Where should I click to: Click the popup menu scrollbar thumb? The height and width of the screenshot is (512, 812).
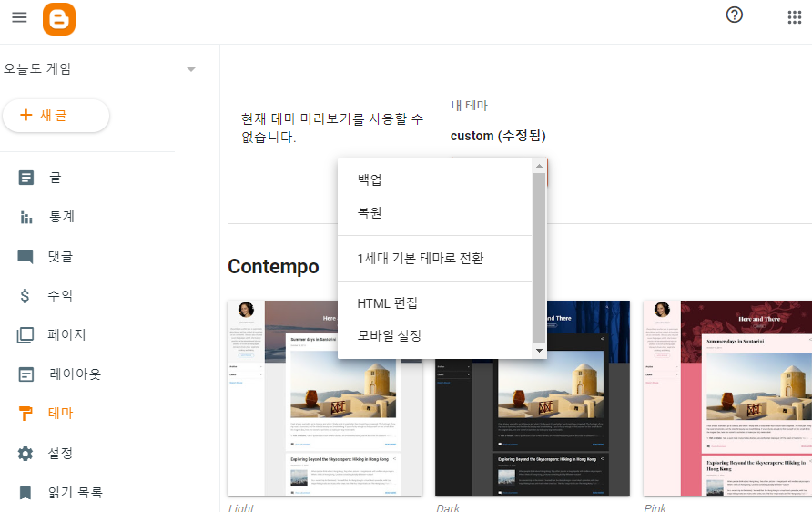[x=539, y=258]
